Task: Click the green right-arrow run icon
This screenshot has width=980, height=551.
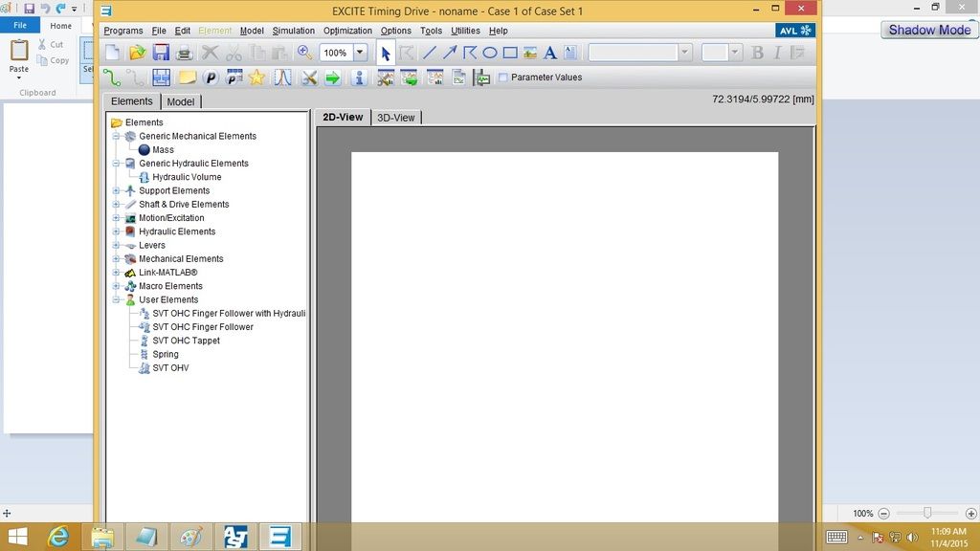Action: click(x=332, y=77)
